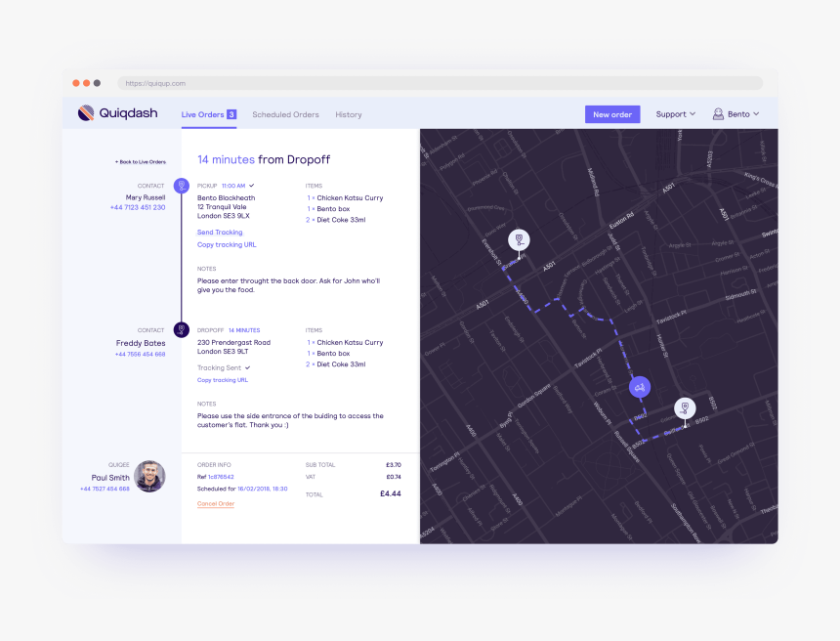Click the sub total £3.70

pyautogui.click(x=394, y=465)
